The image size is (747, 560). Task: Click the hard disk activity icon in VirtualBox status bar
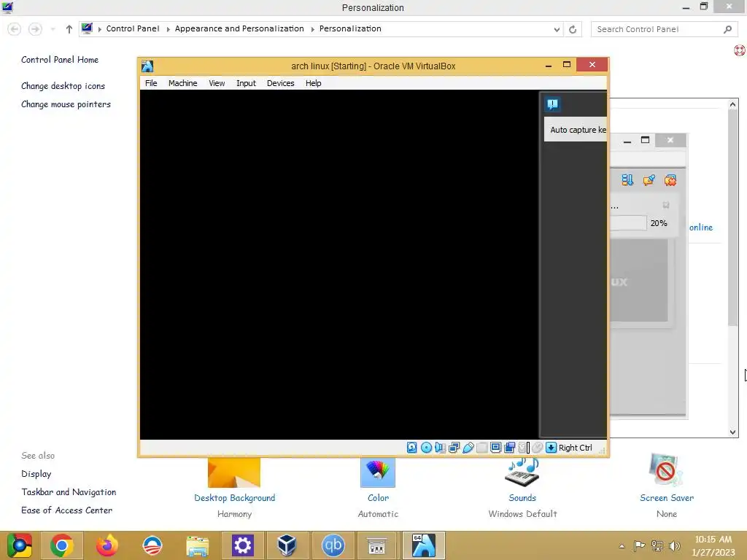pos(411,448)
